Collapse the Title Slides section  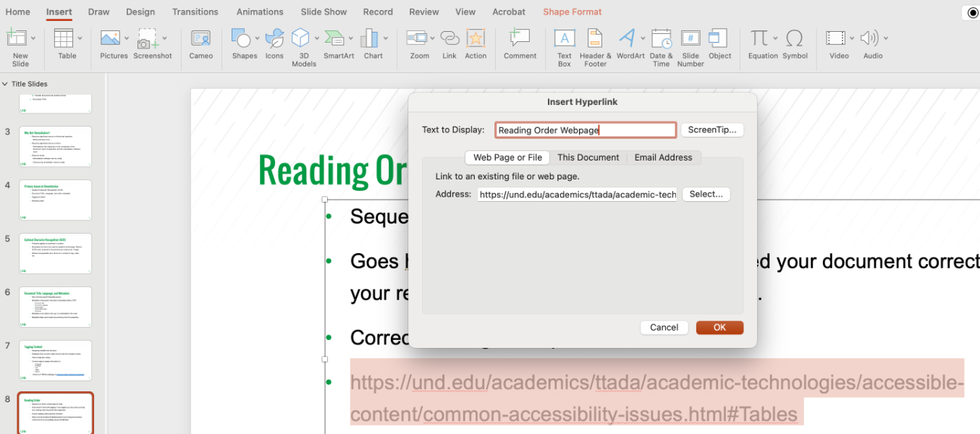pos(6,83)
